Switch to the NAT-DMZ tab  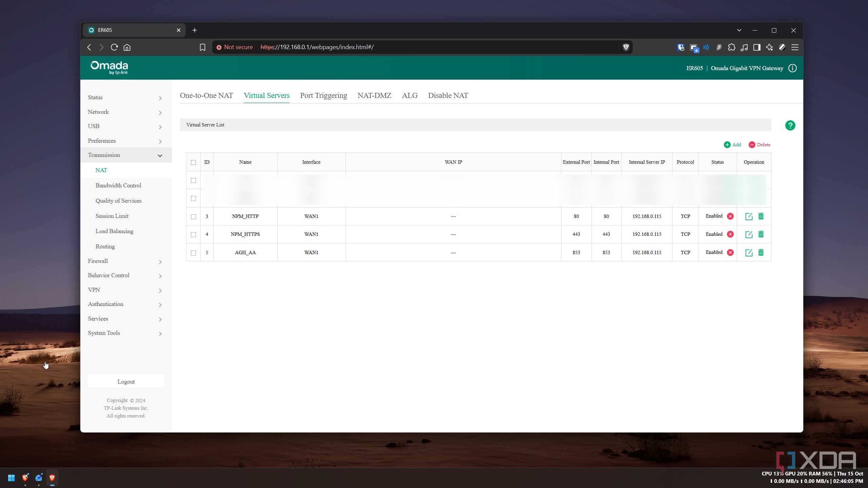click(374, 96)
